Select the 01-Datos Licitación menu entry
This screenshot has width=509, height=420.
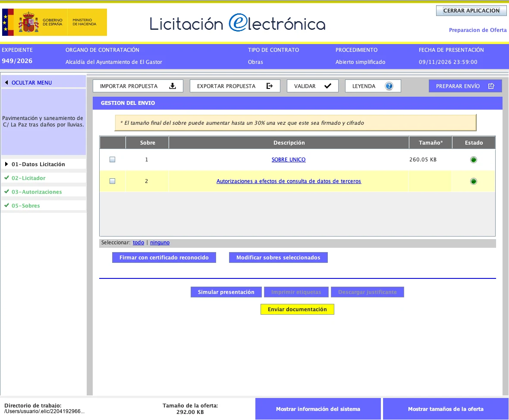44,164
